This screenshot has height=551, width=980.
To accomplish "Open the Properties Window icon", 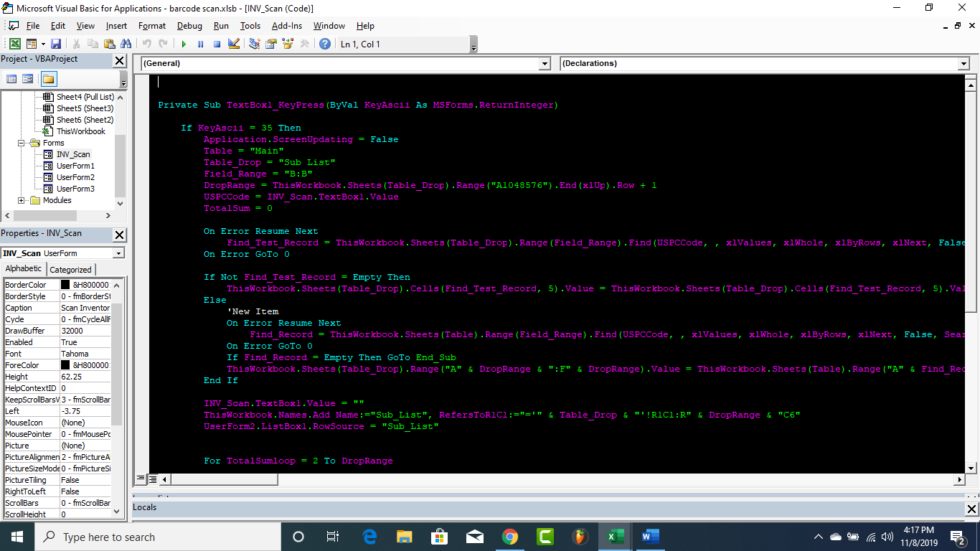I will [271, 44].
